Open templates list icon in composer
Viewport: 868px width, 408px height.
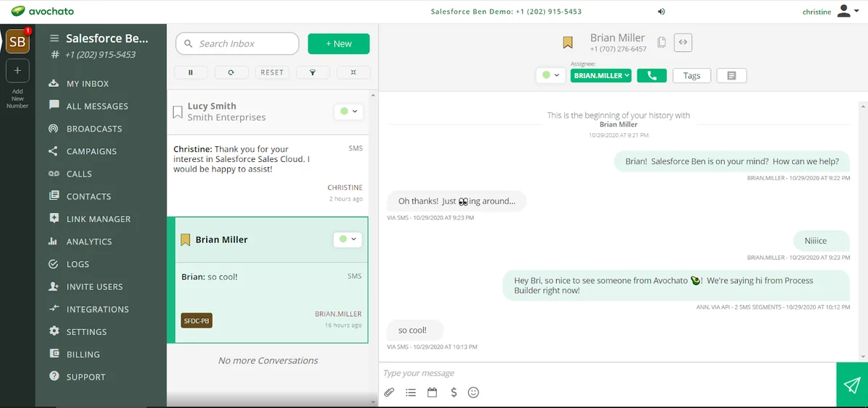pos(411,393)
